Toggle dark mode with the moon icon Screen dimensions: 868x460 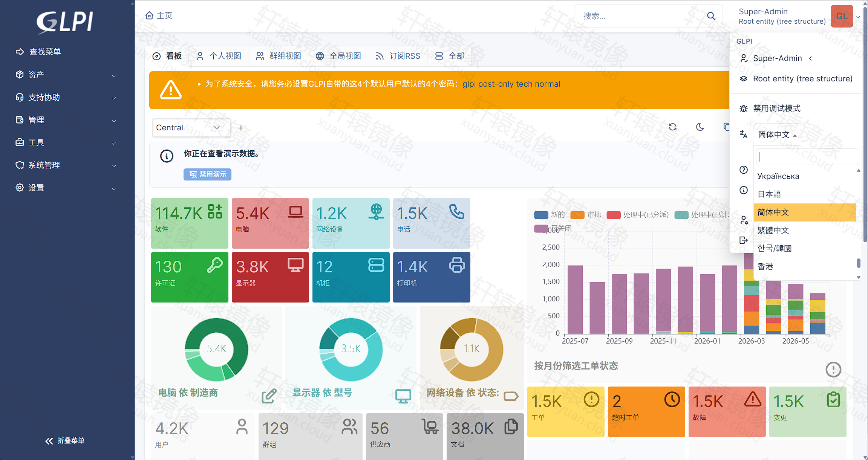(700, 127)
